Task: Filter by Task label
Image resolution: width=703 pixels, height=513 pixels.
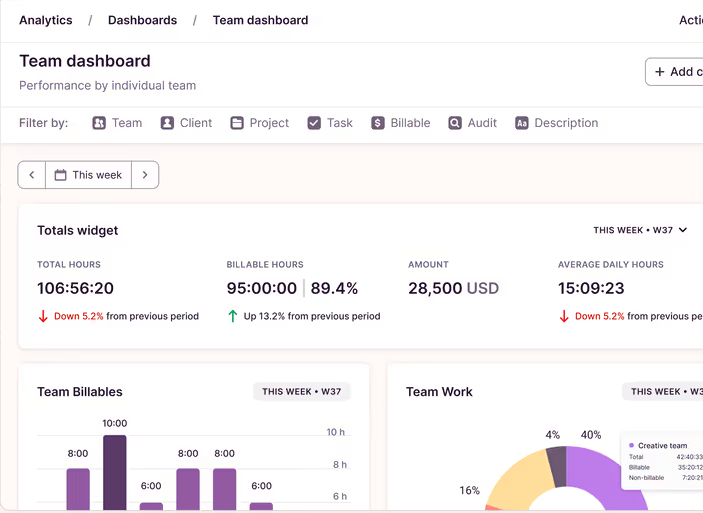Action: pos(340,123)
